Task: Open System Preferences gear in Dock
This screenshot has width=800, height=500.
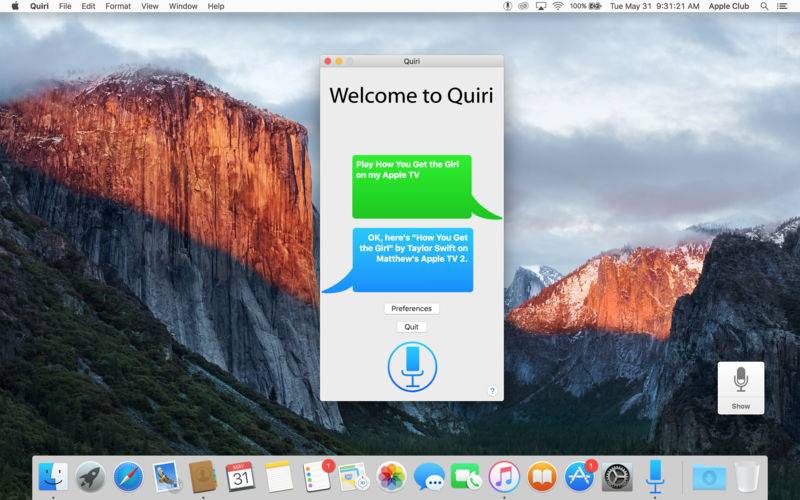Action: (x=617, y=477)
